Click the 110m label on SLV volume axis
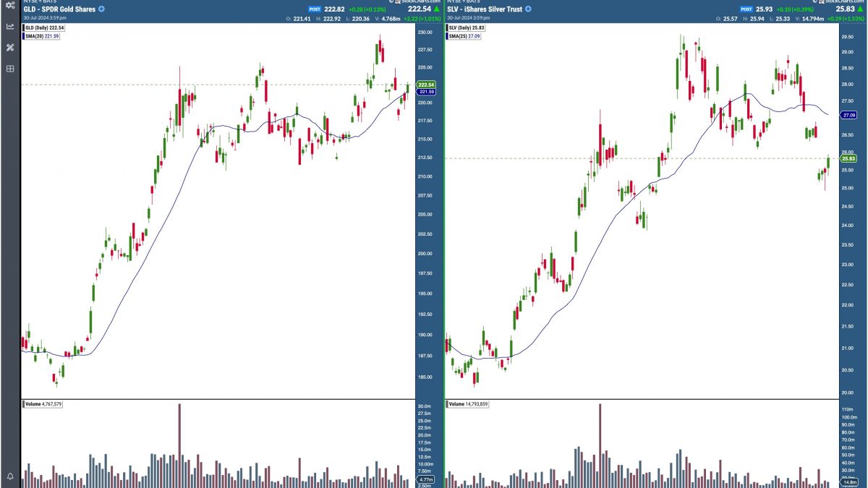868x488 pixels. 848,409
